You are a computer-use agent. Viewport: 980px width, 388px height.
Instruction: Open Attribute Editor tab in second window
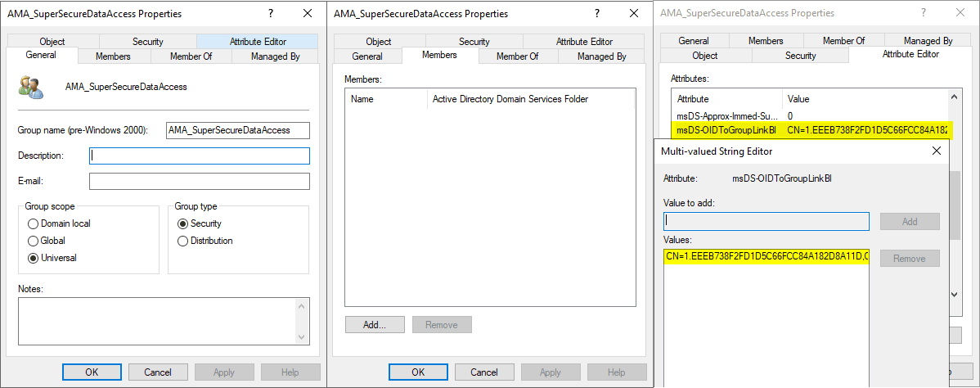click(584, 41)
